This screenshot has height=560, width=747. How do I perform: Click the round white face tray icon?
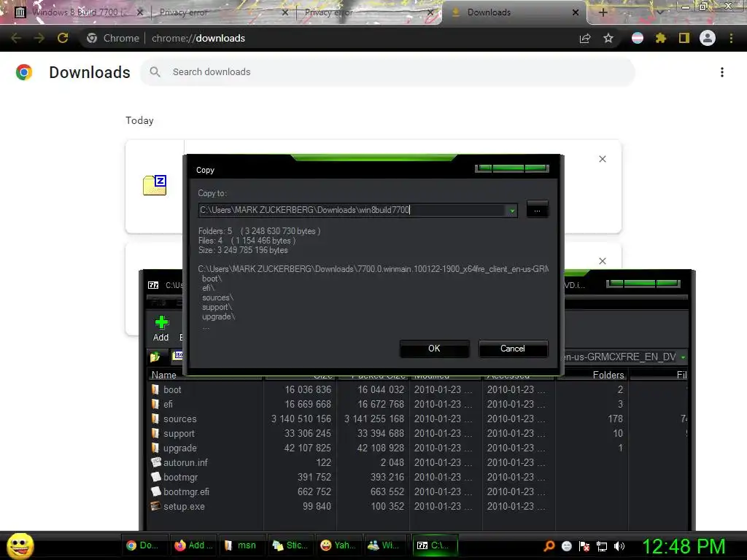coord(566,545)
